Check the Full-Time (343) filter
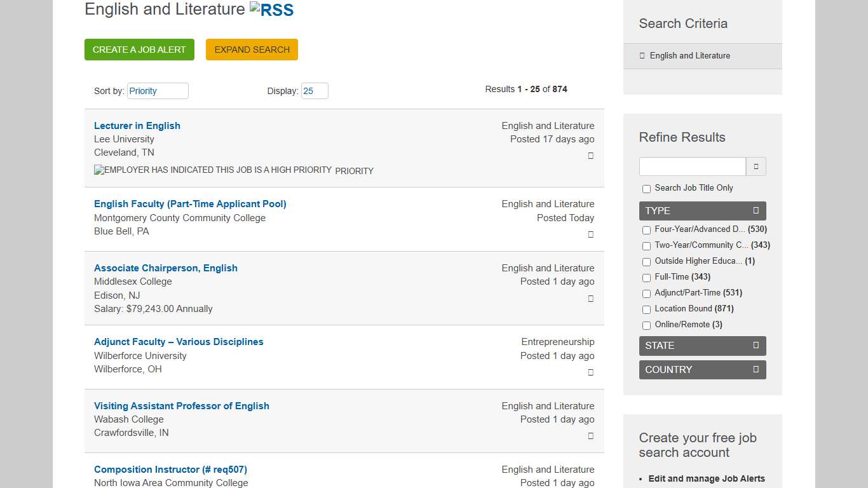 pyautogui.click(x=646, y=278)
